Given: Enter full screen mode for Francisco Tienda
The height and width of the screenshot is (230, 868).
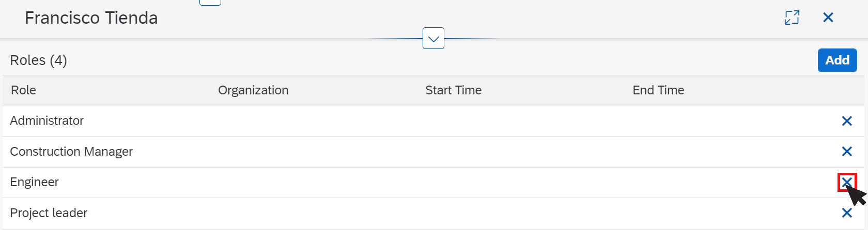Looking at the screenshot, I should (792, 18).
